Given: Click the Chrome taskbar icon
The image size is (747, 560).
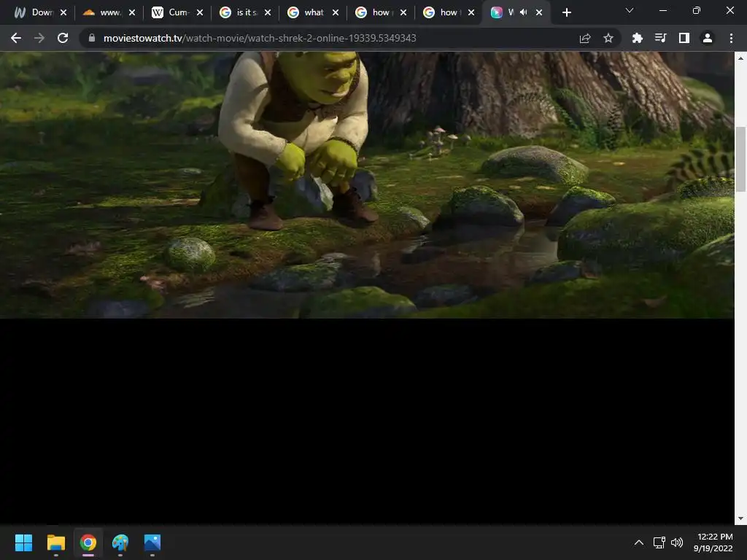Looking at the screenshot, I should [88, 542].
